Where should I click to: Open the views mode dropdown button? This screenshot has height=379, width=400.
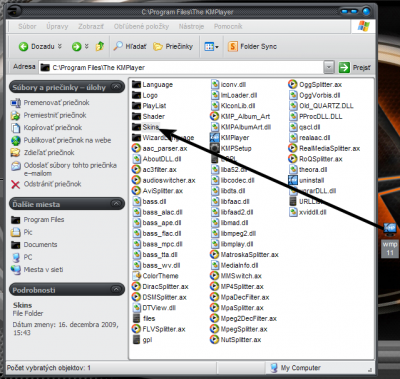coord(211,47)
